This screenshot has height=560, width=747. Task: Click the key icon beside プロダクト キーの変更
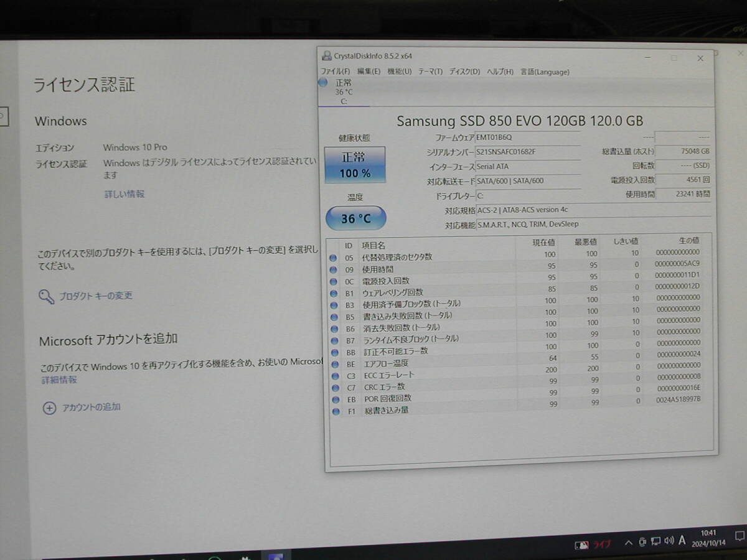tap(47, 297)
